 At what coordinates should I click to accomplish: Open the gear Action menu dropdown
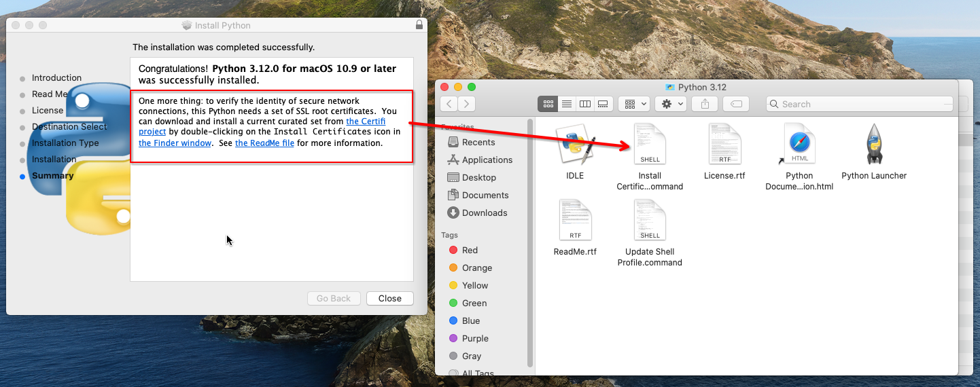[x=672, y=104]
